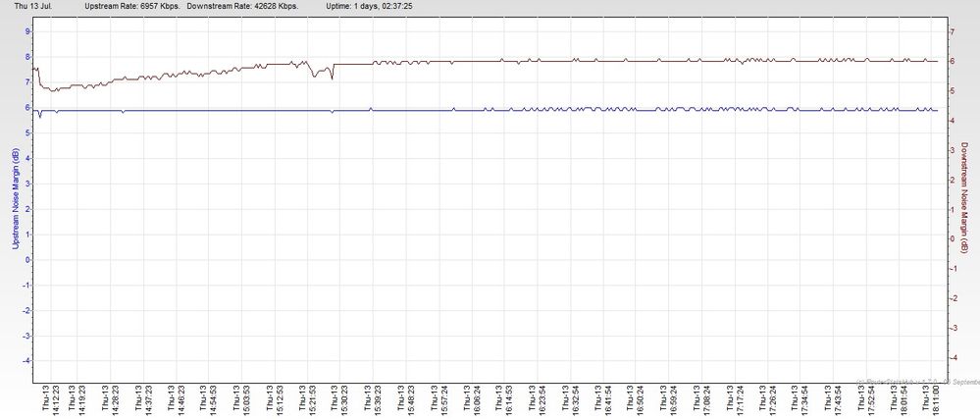Click the '15:12:53' time axis label
Image resolution: width=980 pixels, height=420 pixels.
(281, 400)
